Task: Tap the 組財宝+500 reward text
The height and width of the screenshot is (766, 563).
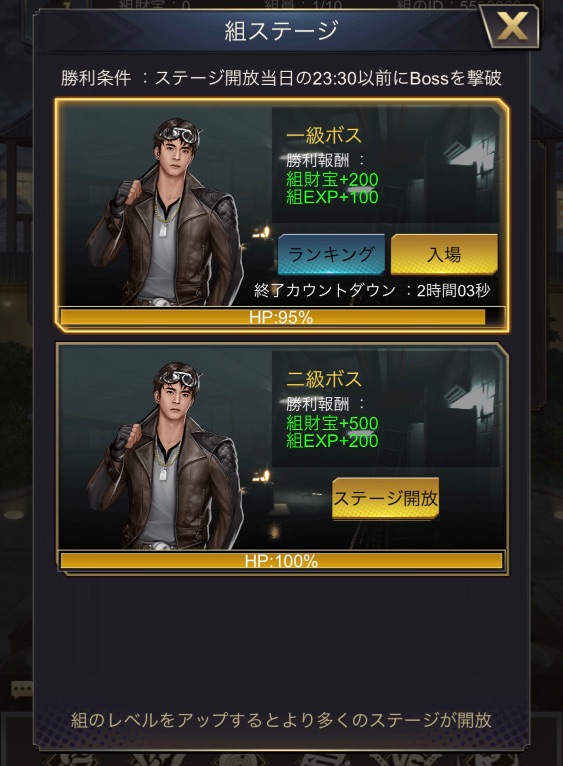Action: (332, 423)
